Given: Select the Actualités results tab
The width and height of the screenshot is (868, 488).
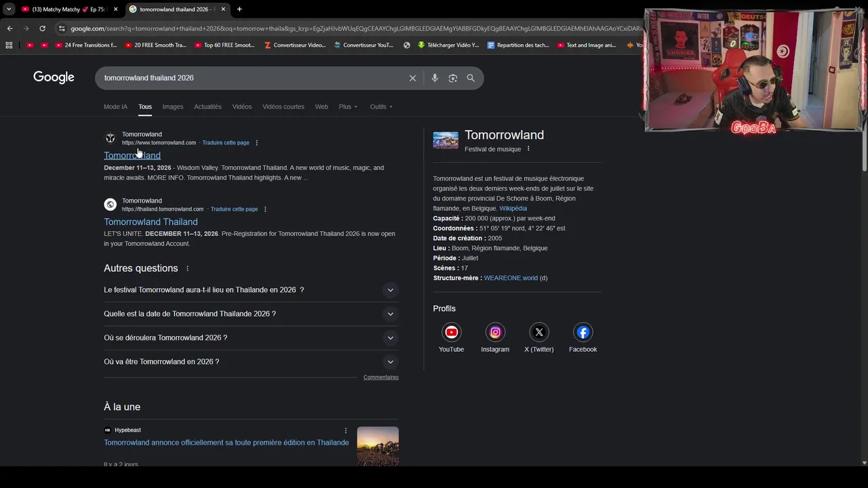Looking at the screenshot, I should (x=208, y=106).
